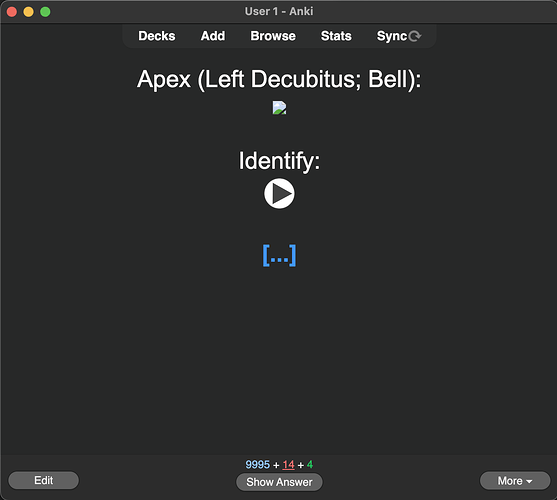Viewport: 557px width, 500px height.
Task: Click the green full-screen window button
Action: (45, 12)
